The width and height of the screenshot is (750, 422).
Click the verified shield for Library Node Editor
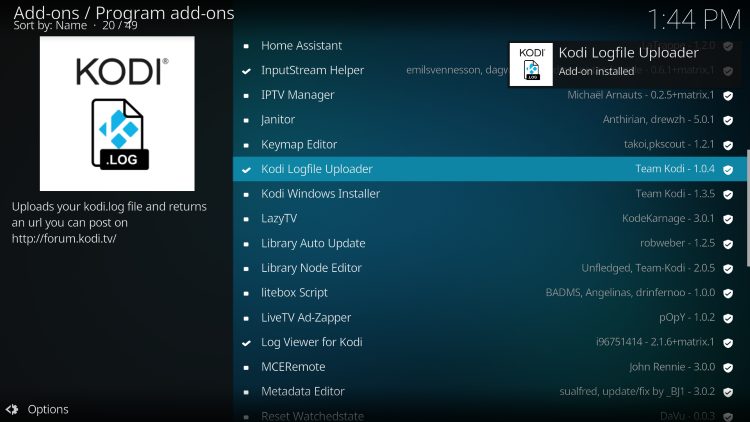[728, 268]
